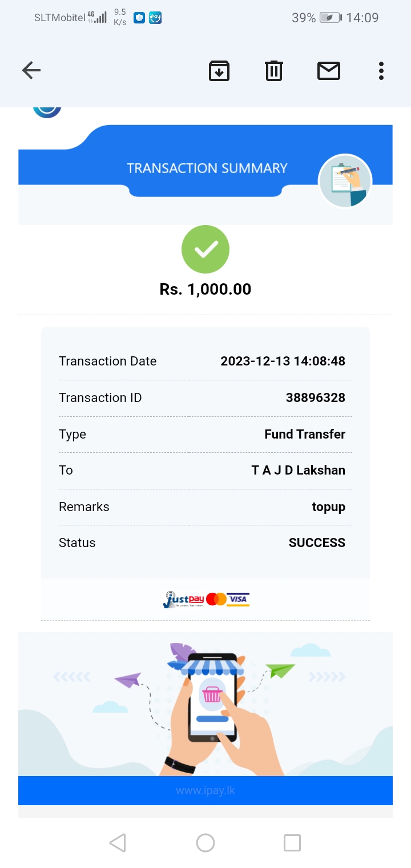
Task: Tap the Visa logo
Action: coord(238,599)
